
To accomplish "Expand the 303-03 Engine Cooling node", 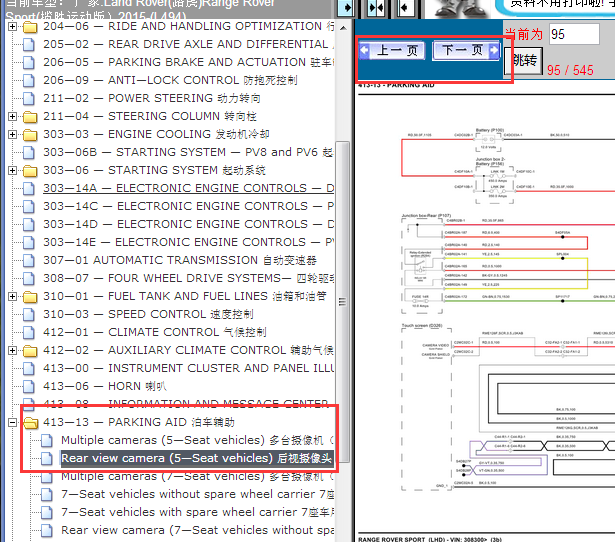I will 13,135.
